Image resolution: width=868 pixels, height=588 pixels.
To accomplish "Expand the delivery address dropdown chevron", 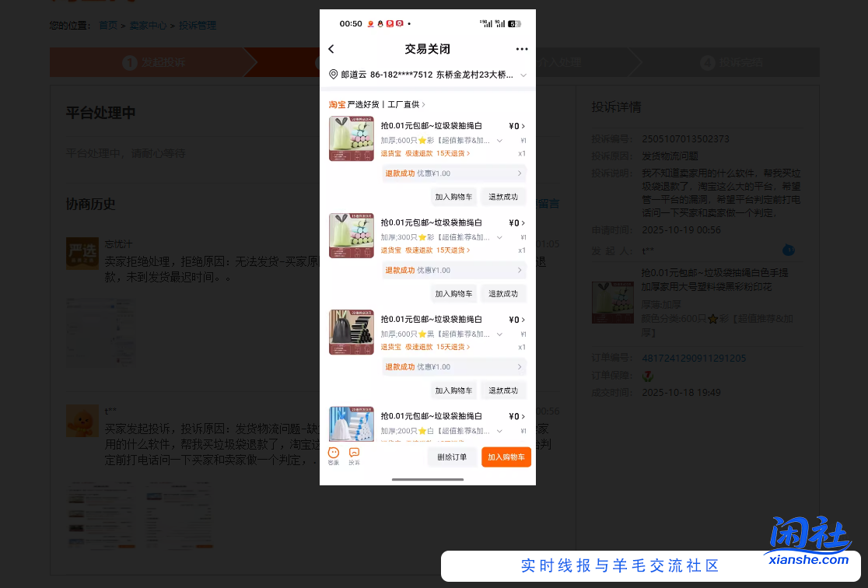I will (525, 75).
